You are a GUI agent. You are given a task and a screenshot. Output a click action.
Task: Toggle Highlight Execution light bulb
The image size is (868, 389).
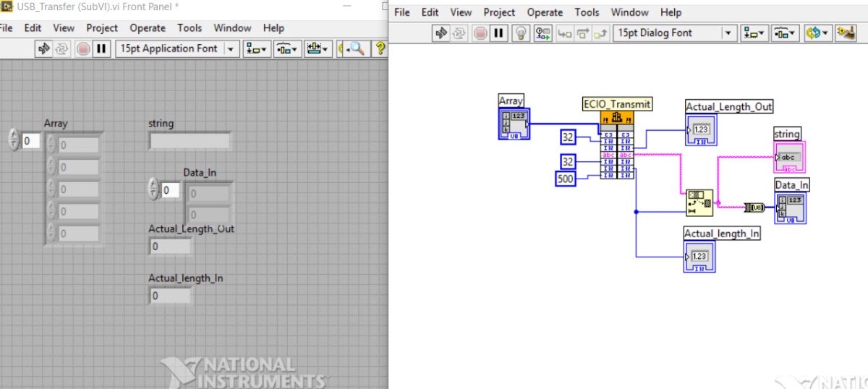(x=520, y=33)
